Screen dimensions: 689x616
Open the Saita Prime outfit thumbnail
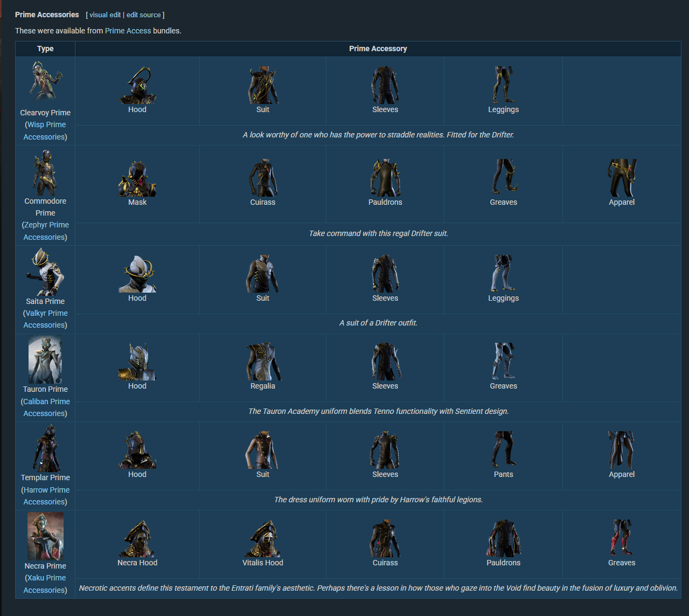45,272
